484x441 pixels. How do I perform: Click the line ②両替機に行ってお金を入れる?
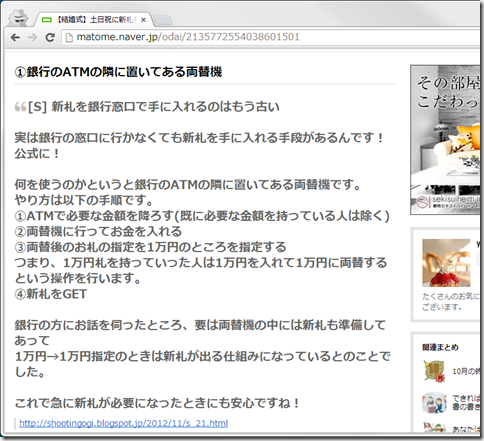click(x=98, y=231)
